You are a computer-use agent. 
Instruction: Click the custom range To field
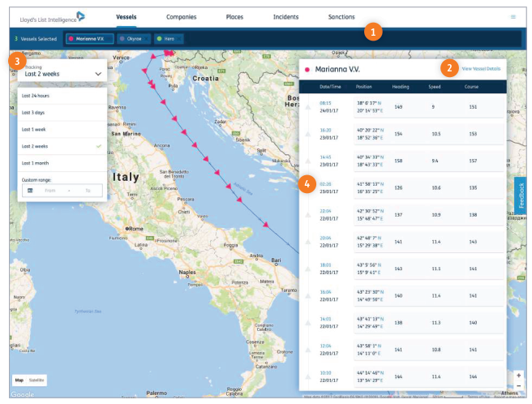tap(88, 191)
